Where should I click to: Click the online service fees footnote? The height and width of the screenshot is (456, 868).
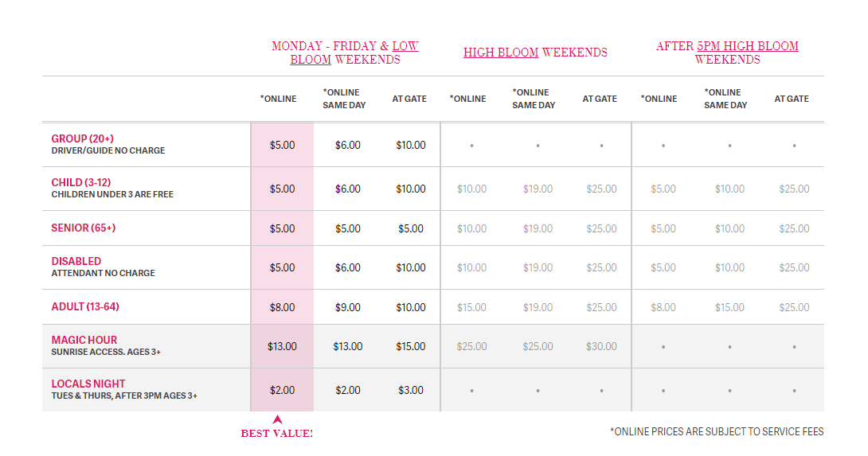[717, 431]
